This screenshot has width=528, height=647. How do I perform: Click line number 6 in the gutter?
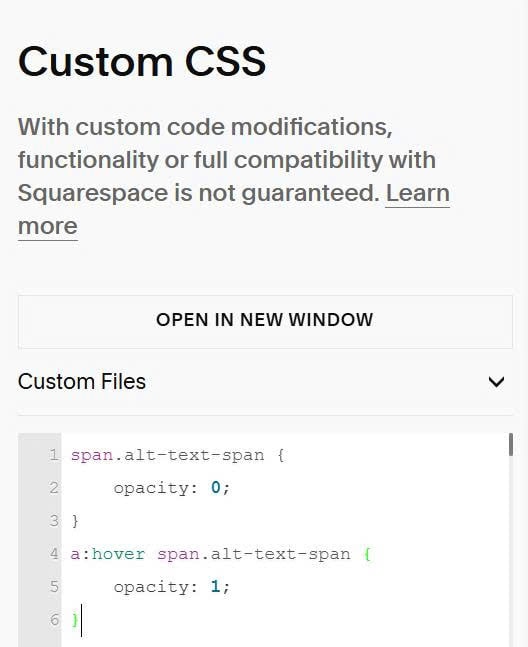54,619
